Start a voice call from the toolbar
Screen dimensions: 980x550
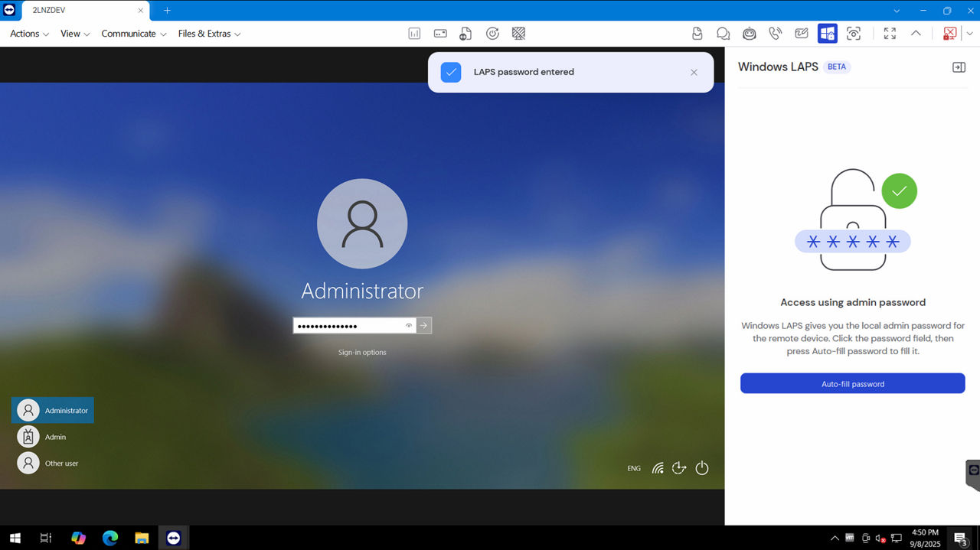pos(775,33)
